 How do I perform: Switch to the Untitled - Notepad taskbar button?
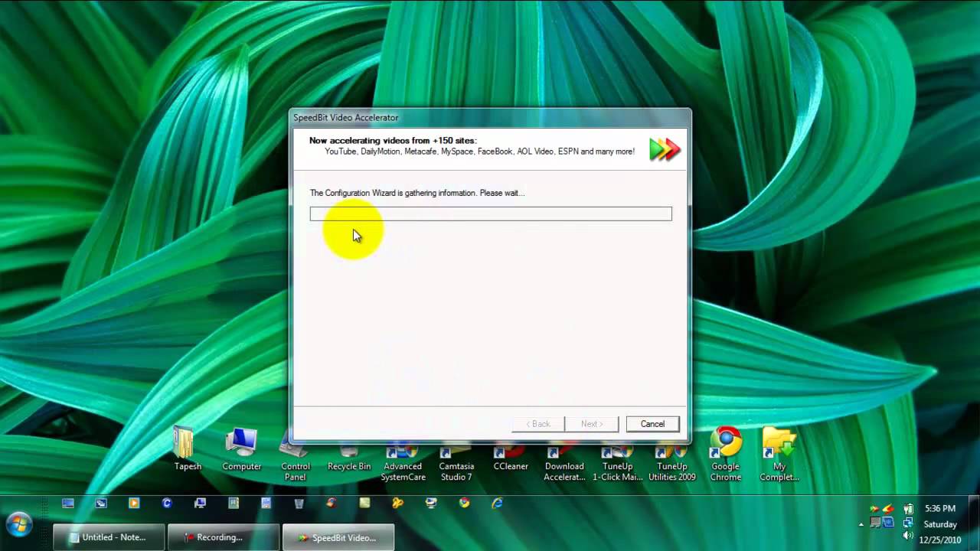click(x=109, y=537)
